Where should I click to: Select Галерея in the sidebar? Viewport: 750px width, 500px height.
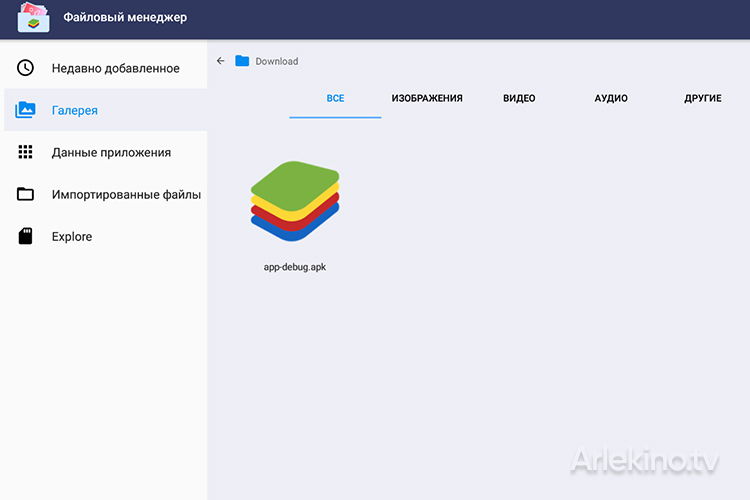(105, 110)
